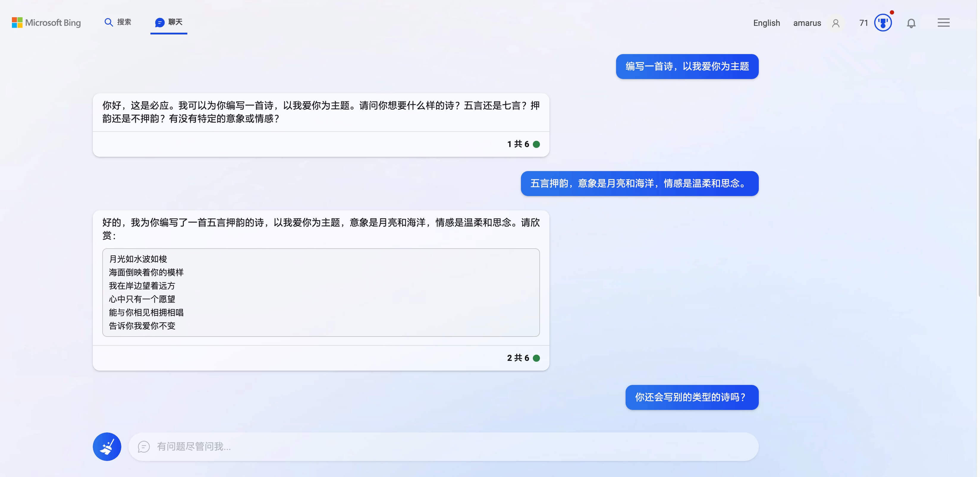Switch to the 搜索 tab
The height and width of the screenshot is (477, 980).
point(124,22)
